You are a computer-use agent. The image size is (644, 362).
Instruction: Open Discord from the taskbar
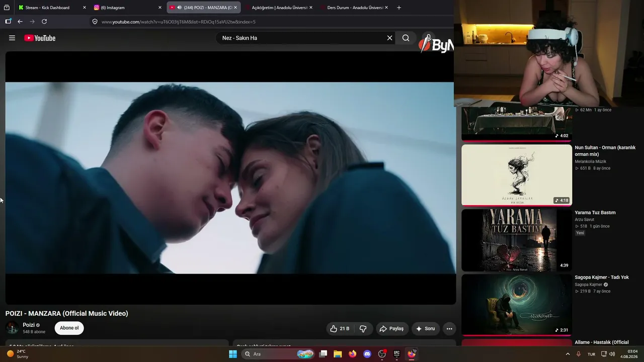[x=367, y=354]
